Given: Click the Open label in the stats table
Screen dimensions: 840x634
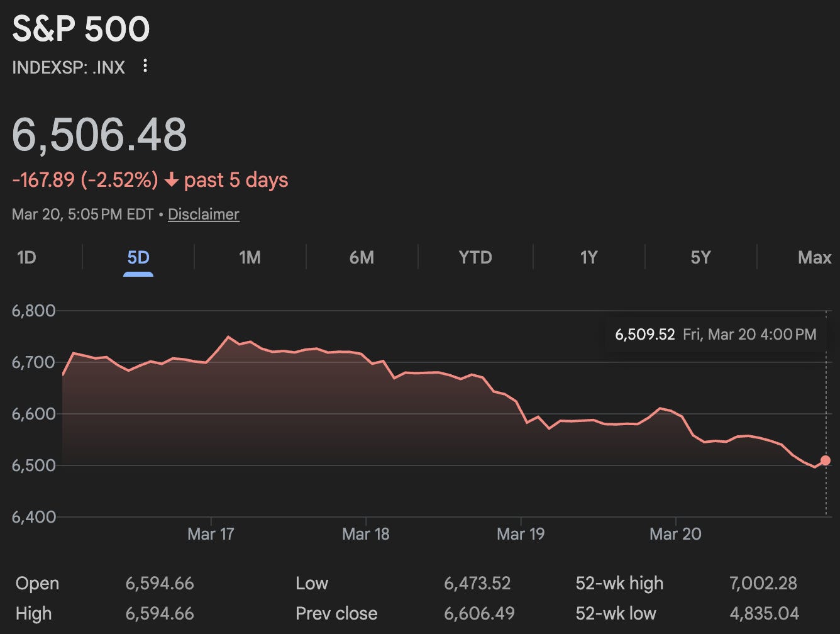Looking at the screenshot, I should (38, 584).
